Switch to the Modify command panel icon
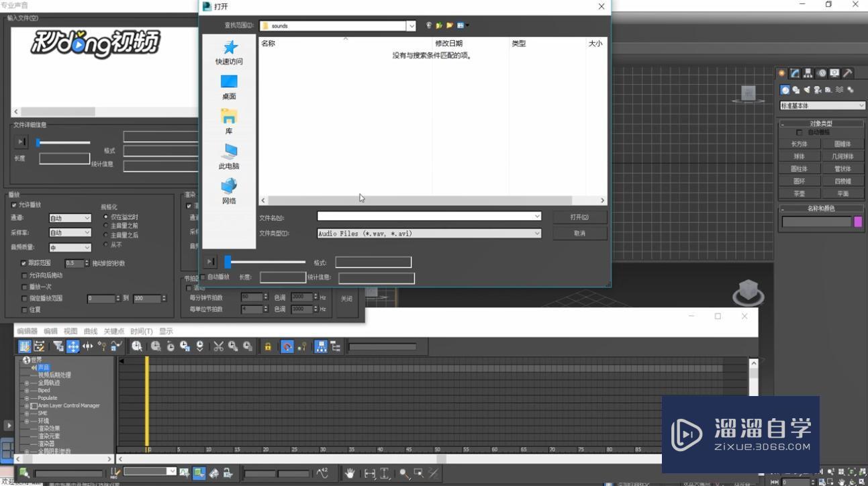The image size is (868, 486). 794,72
